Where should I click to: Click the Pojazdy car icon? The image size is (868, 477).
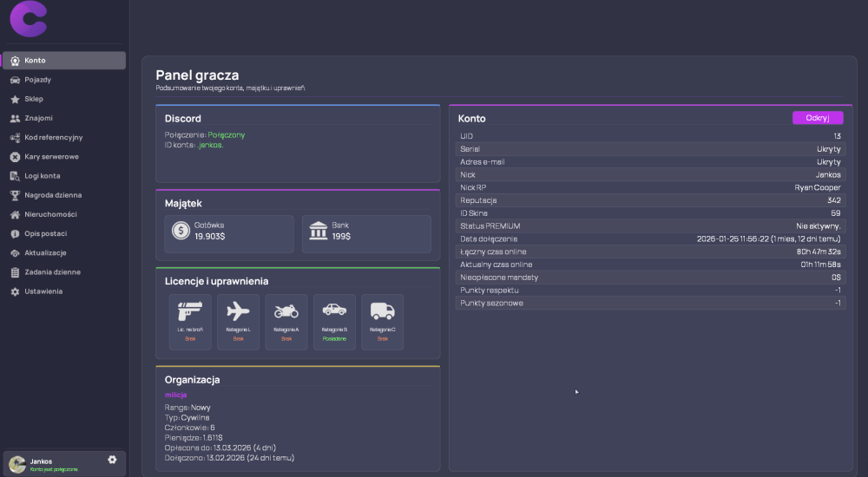[x=15, y=81]
